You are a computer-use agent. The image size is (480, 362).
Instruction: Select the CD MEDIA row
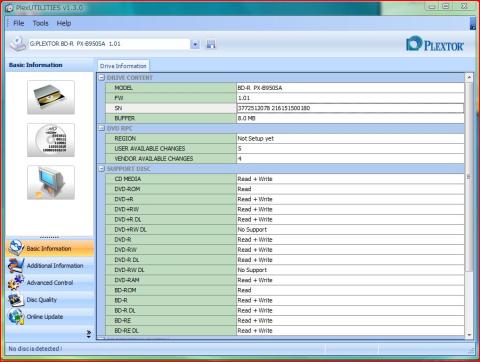pyautogui.click(x=171, y=179)
